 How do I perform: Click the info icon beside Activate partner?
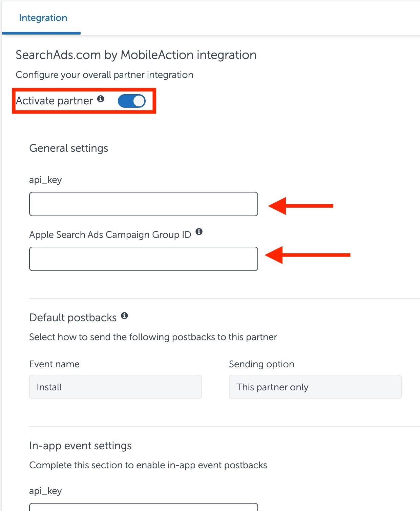tap(101, 99)
